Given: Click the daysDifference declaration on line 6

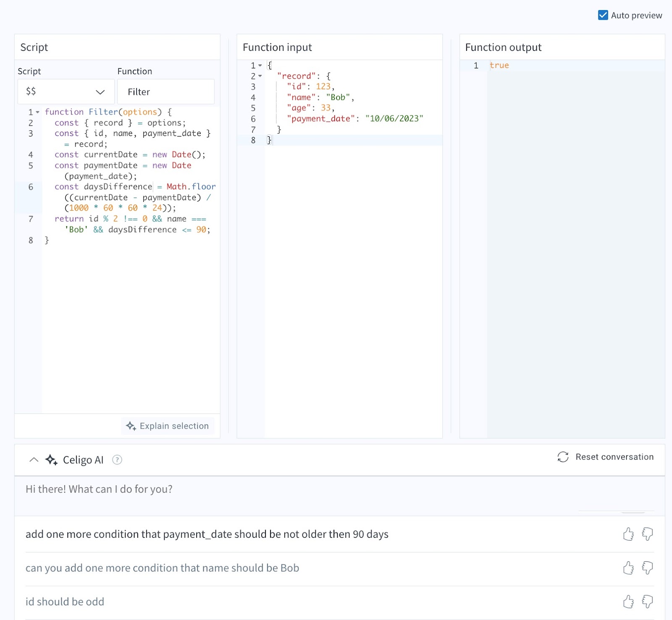Looking at the screenshot, I should (135, 197).
